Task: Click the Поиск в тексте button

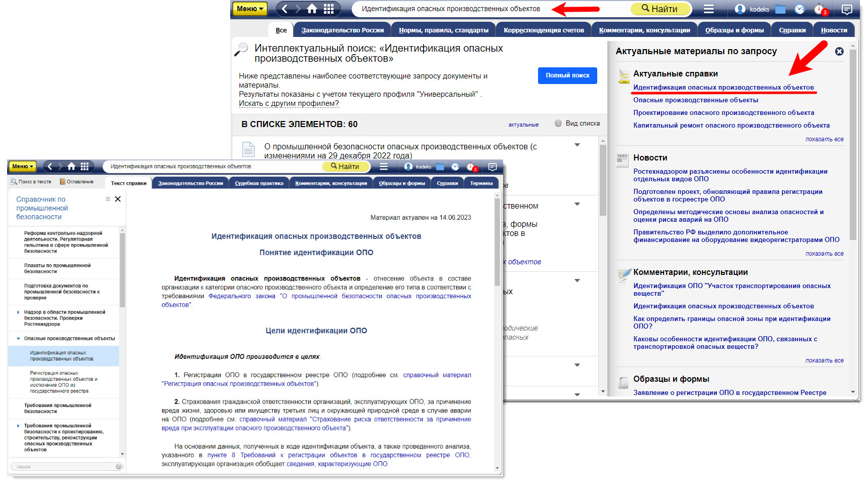Action: click(31, 182)
